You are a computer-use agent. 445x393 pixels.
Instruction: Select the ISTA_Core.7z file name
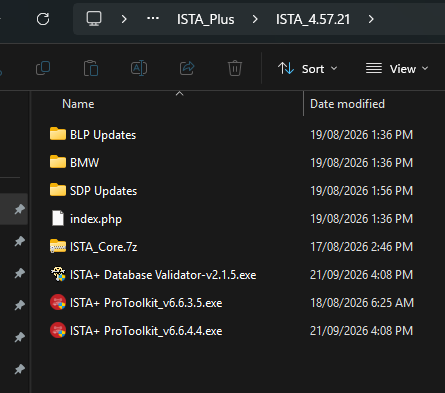[103, 247]
